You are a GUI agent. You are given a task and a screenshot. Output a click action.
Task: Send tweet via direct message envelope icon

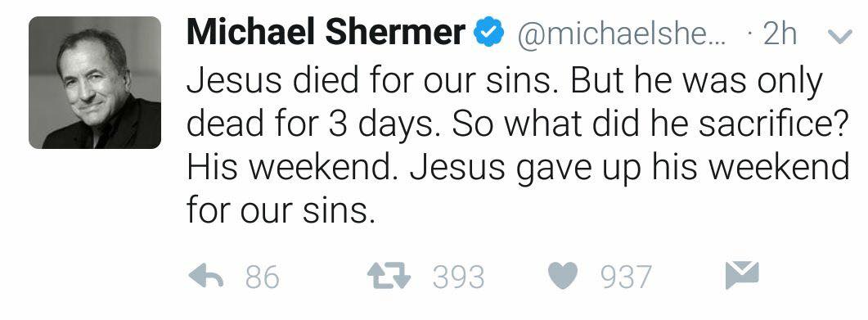coord(742,275)
